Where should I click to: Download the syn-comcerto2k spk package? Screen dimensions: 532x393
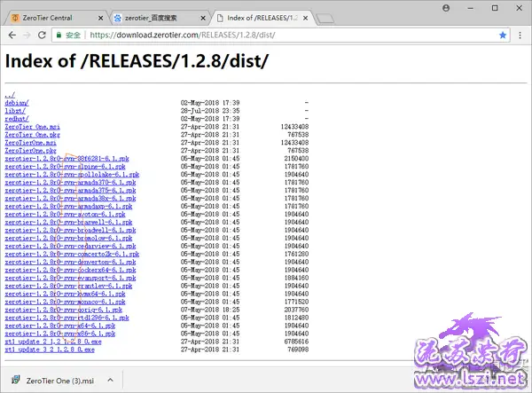[x=72, y=255]
